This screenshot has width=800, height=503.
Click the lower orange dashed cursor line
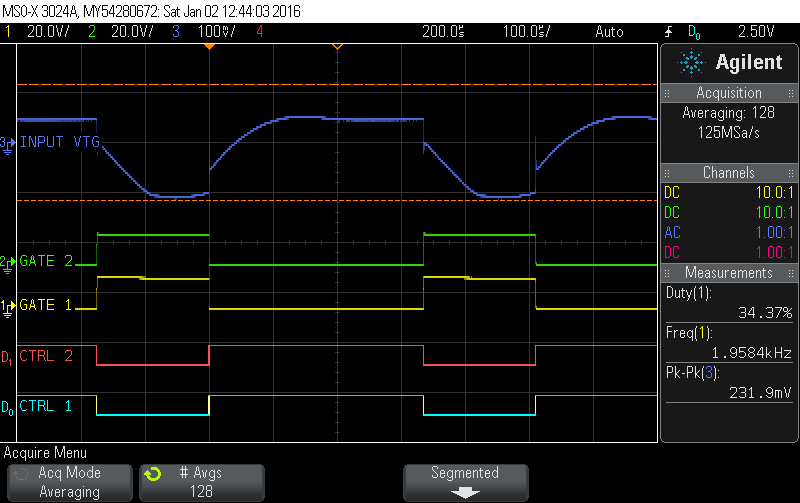[337, 200]
